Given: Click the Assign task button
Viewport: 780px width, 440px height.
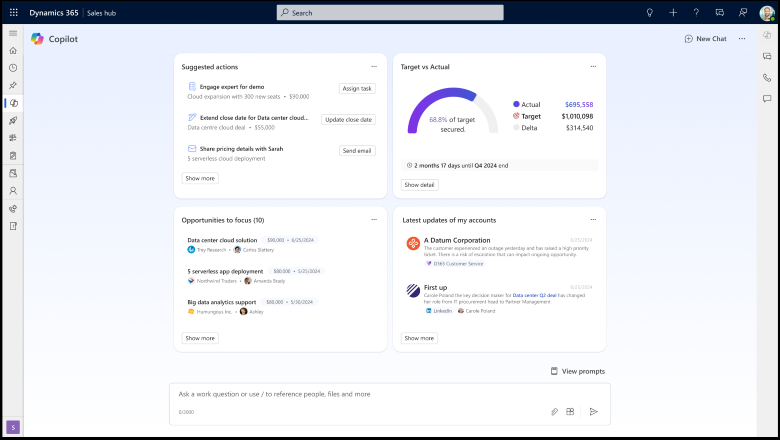Looking at the screenshot, I should pyautogui.click(x=357, y=88).
